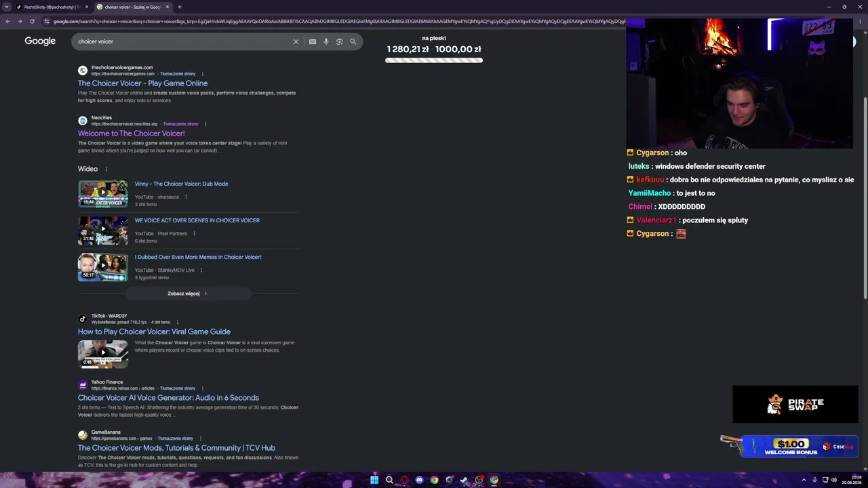The height and width of the screenshot is (488, 868).
Task: Click the Neocities site favicon
Action: pos(83,121)
